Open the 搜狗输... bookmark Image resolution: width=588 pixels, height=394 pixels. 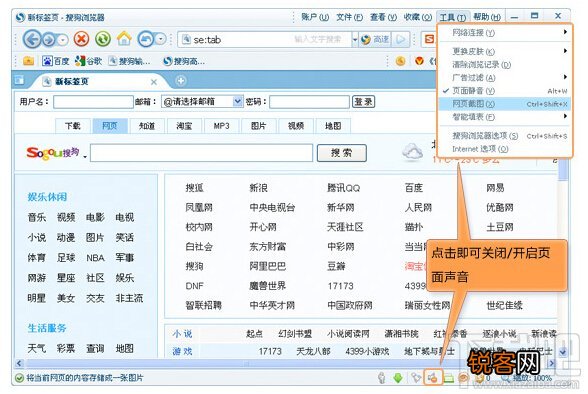click(x=129, y=61)
